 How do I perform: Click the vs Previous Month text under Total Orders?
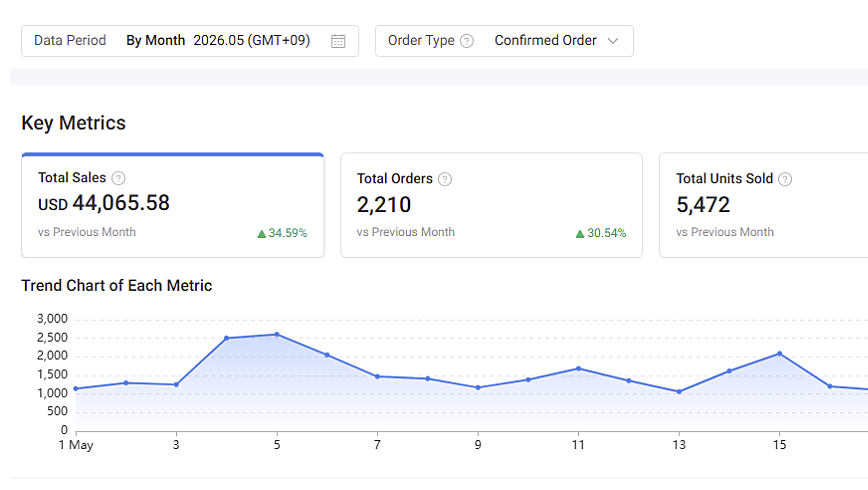[x=406, y=232]
